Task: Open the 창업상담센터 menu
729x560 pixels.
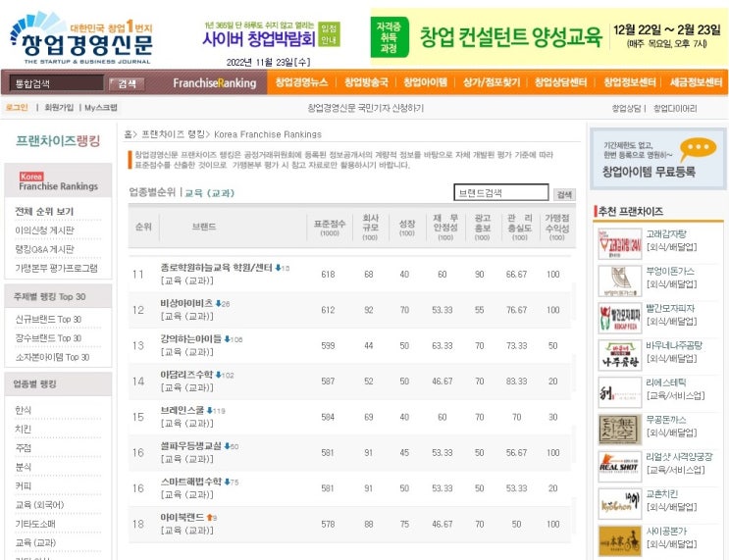Action: tap(560, 82)
